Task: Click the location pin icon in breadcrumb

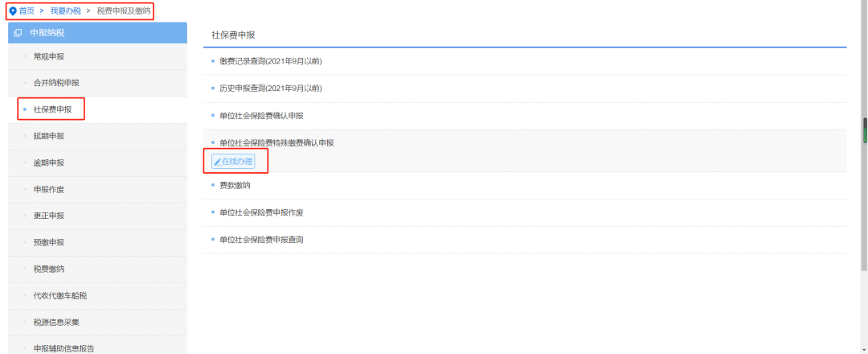Action: coord(14,10)
